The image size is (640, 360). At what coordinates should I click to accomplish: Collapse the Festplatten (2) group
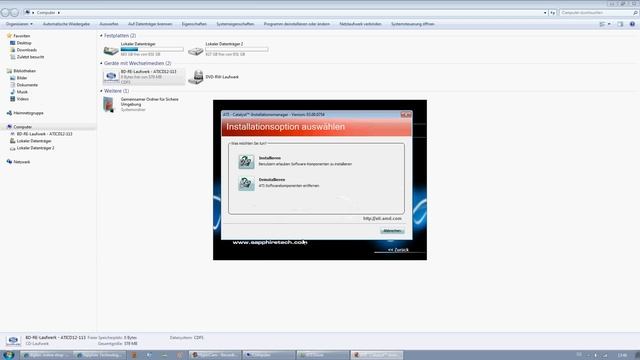click(x=101, y=36)
